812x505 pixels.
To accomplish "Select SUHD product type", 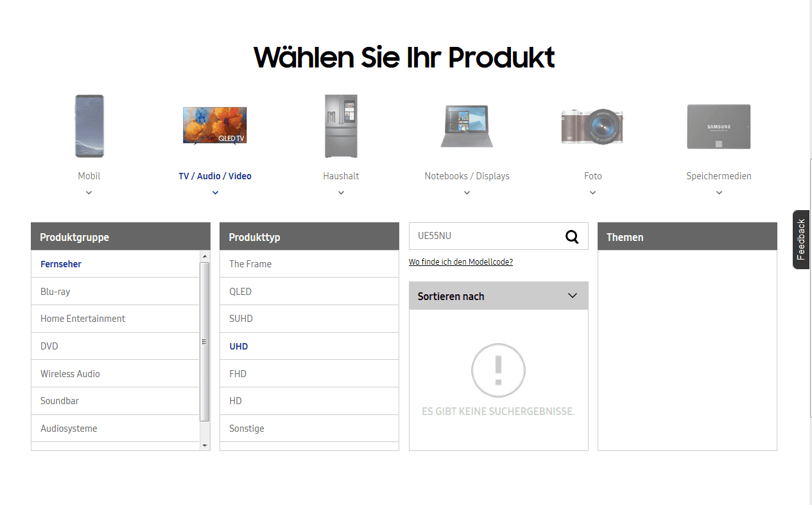I will 309,319.
